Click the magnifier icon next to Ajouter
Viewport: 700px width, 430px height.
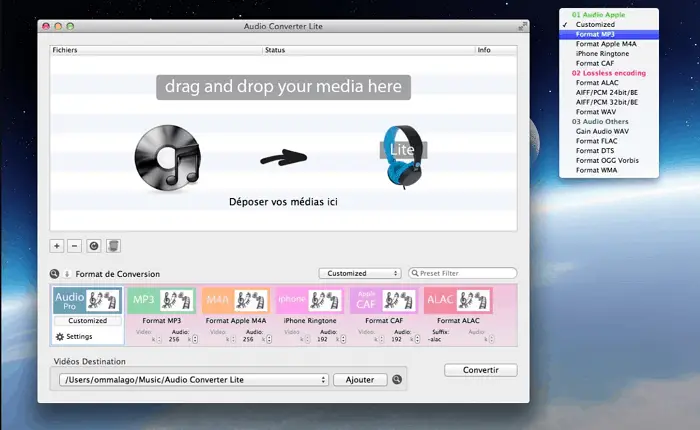point(397,380)
